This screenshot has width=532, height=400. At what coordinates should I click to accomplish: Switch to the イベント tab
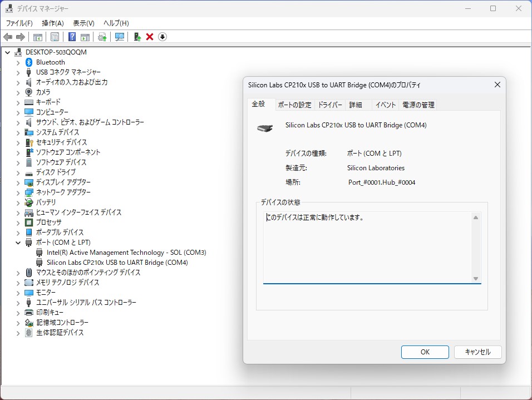[386, 105]
